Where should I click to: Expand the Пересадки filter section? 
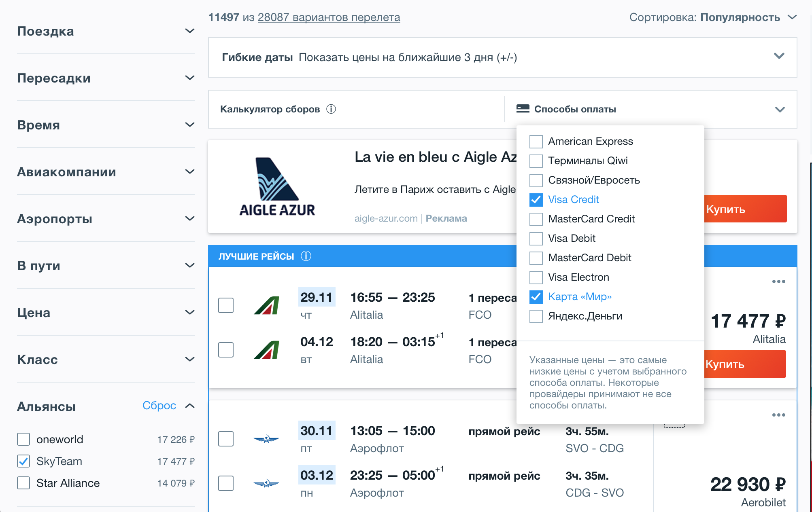point(189,78)
